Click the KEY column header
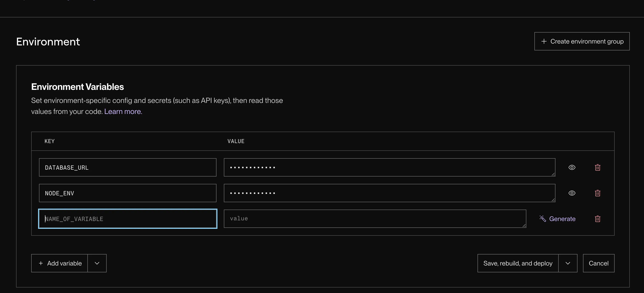644x293 pixels. point(50,141)
